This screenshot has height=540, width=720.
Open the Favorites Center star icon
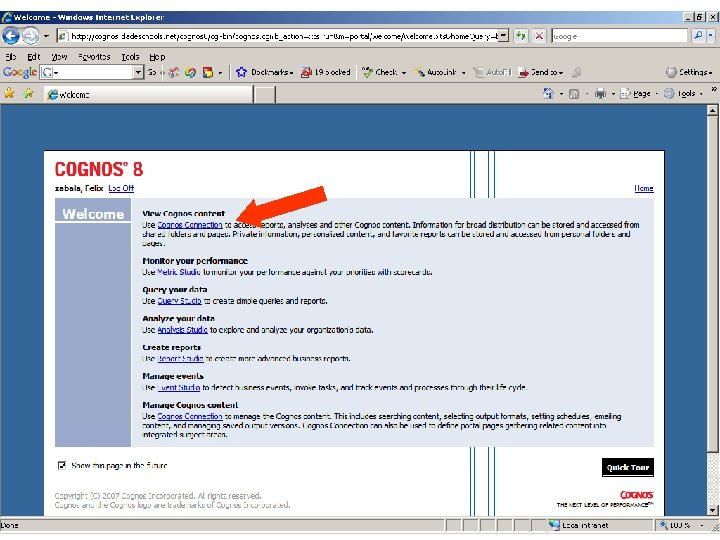[9, 94]
